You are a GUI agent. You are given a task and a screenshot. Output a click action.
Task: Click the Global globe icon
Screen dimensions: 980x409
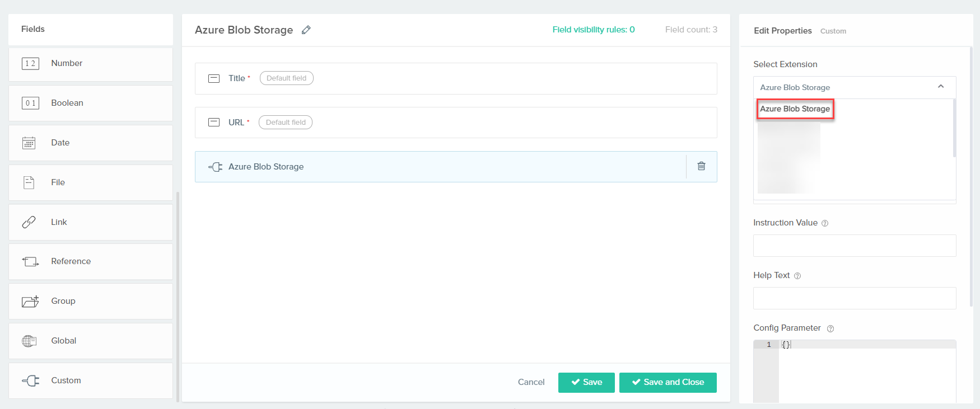click(x=29, y=341)
